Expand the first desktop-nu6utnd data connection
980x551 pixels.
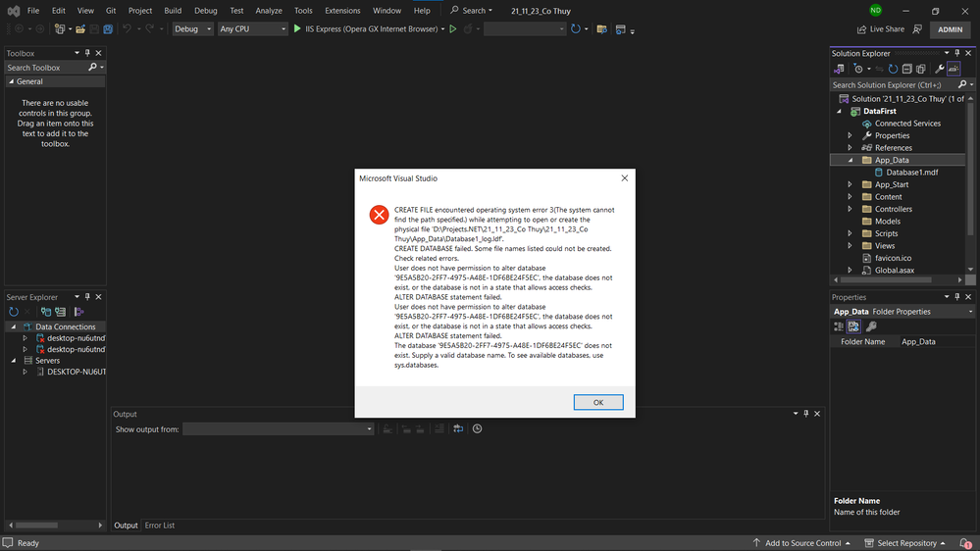click(25, 338)
